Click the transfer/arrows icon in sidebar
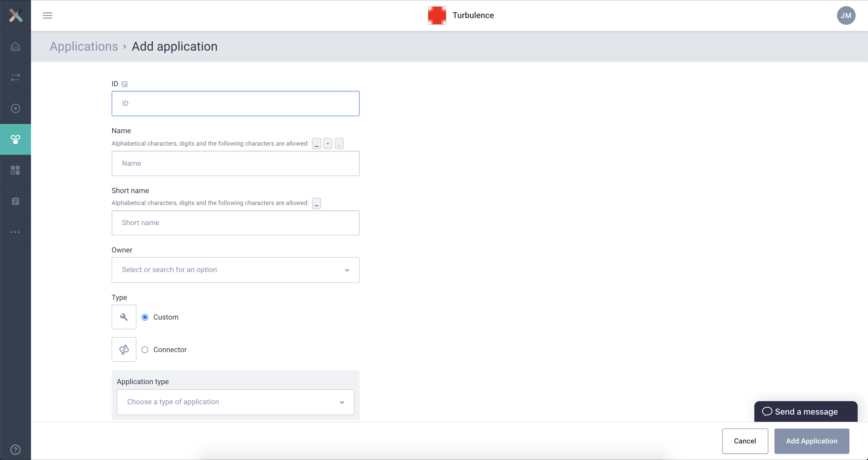This screenshot has height=460, width=868. pos(16,77)
